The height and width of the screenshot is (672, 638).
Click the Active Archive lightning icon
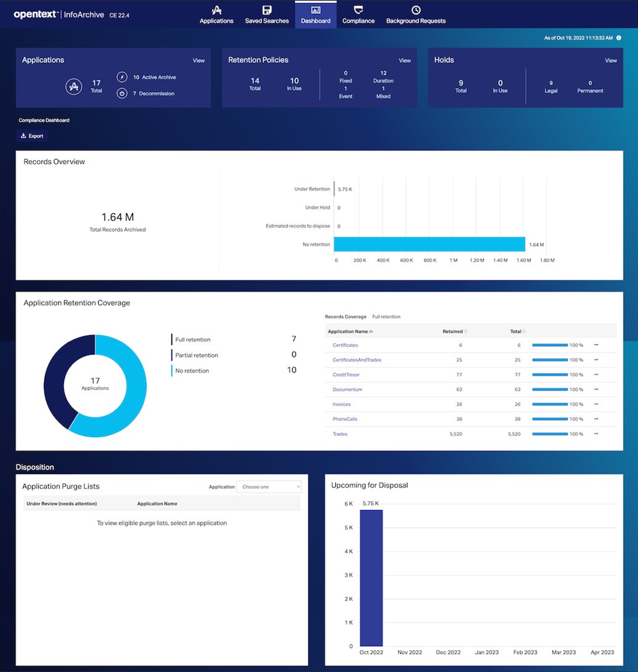[122, 77]
